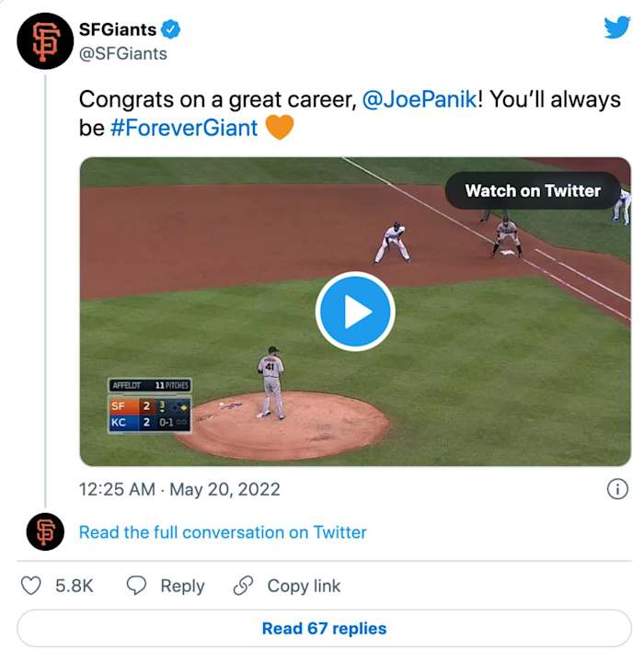Read the full conversation on Twitter
The image size is (644, 661).
[223, 531]
